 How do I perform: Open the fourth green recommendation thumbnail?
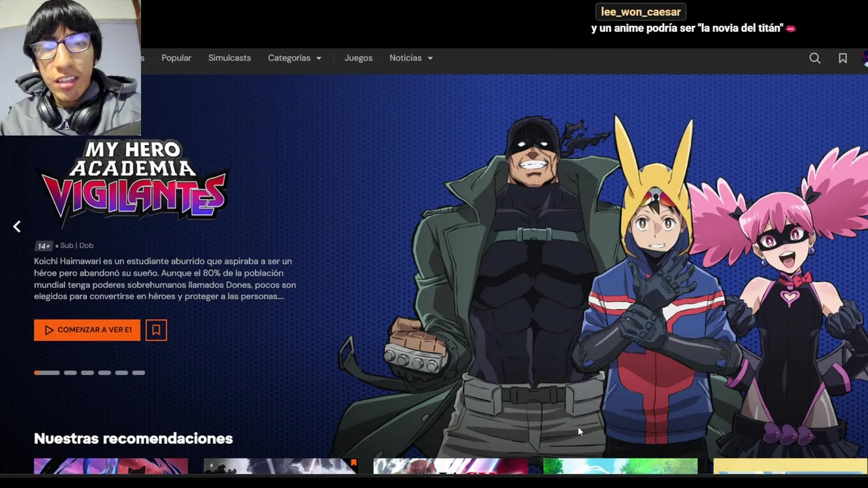click(x=620, y=466)
